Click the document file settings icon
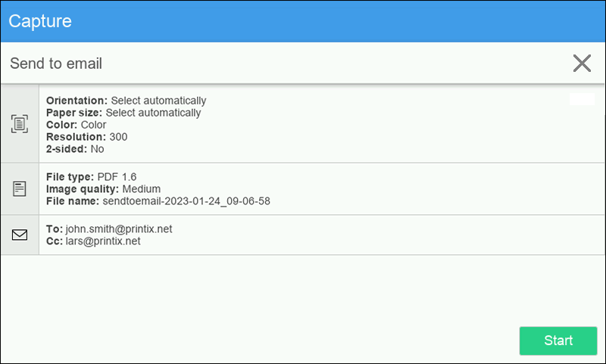606x364 pixels. 20,188
